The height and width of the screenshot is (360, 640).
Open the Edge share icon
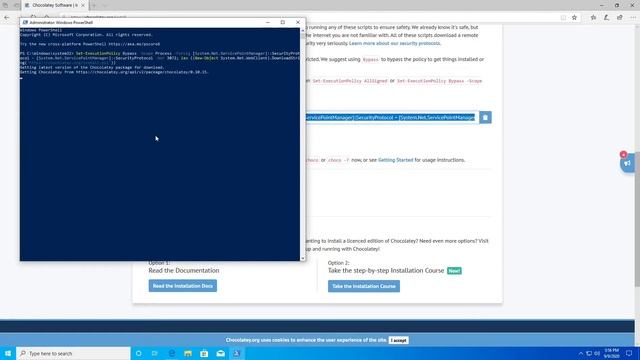[x=620, y=18]
